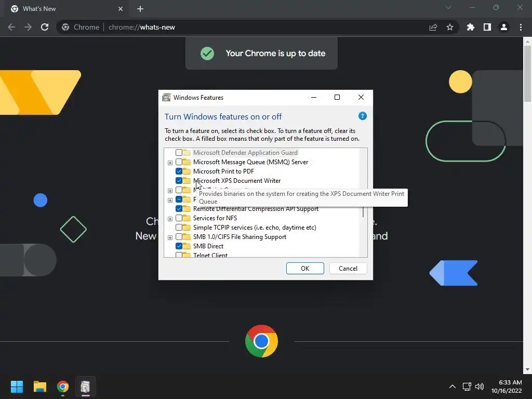The width and height of the screenshot is (532, 399).
Task: Select SMB Direct label
Action: [208, 246]
